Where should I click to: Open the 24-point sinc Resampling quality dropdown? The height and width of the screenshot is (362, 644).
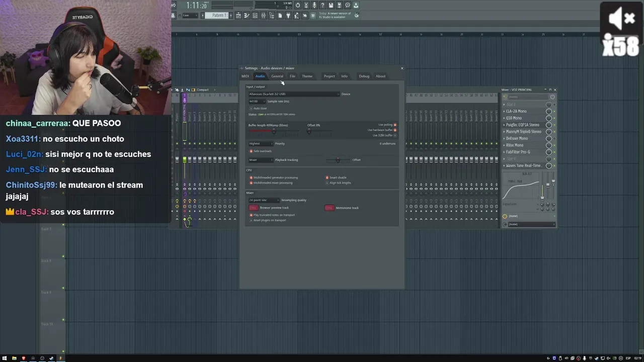click(x=264, y=200)
